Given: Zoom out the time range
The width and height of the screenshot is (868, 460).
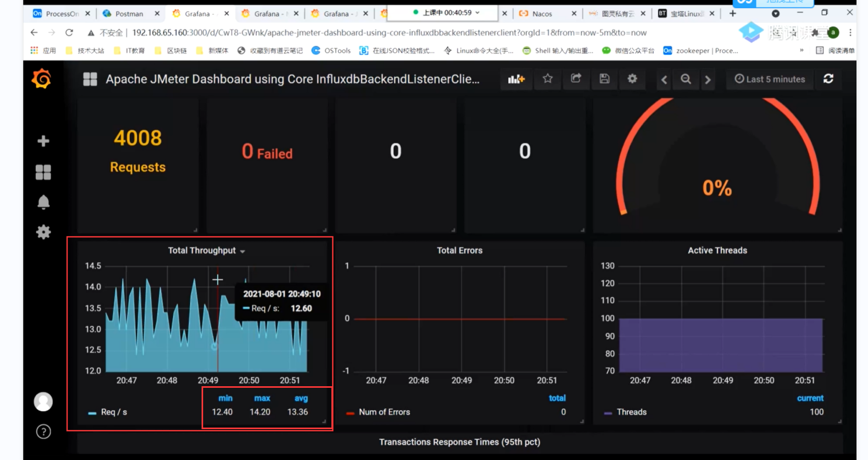Looking at the screenshot, I should pyautogui.click(x=686, y=80).
